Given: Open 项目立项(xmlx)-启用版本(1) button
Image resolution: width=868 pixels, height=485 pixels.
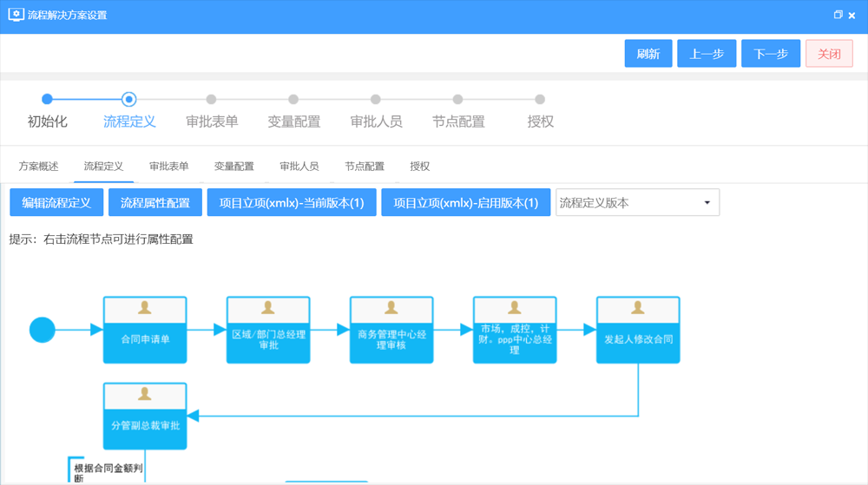Looking at the screenshot, I should click(x=465, y=203).
